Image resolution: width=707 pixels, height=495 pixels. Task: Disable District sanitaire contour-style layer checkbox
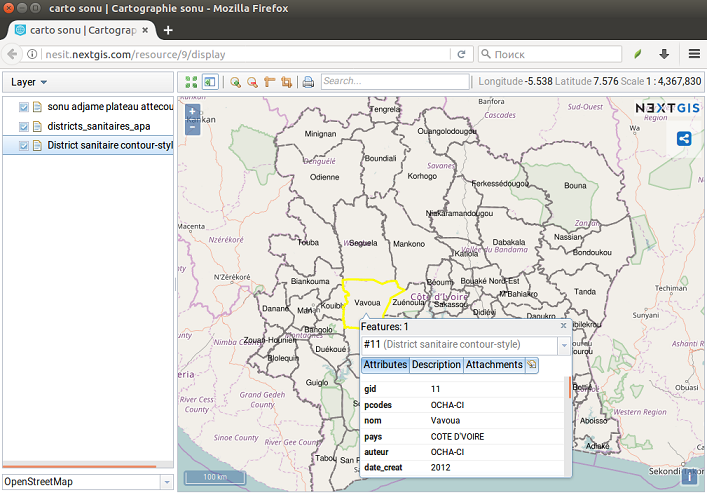pyautogui.click(x=24, y=146)
